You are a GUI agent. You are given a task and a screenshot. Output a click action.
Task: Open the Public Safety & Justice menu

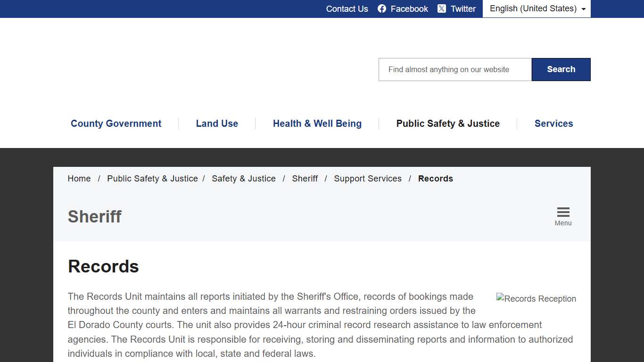448,123
